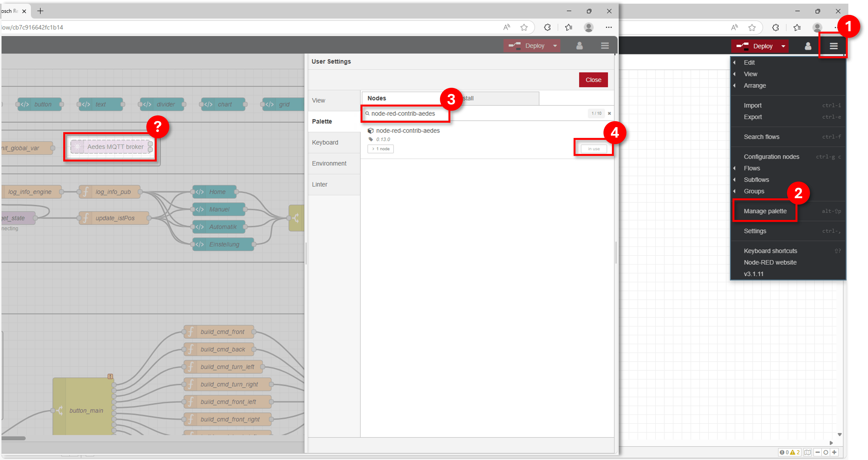Viewport: 868px width, 460px height.
Task: Select the log_info_engine node
Action: pos(32,192)
